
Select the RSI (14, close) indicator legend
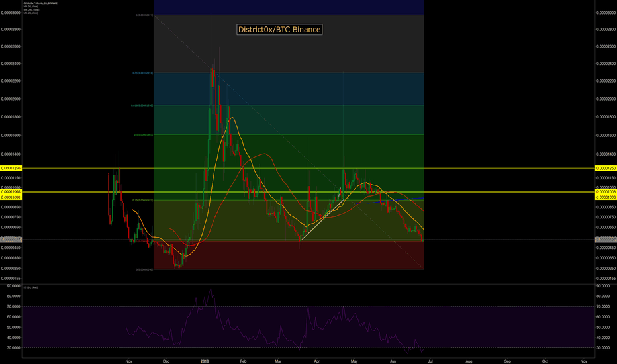point(31,287)
